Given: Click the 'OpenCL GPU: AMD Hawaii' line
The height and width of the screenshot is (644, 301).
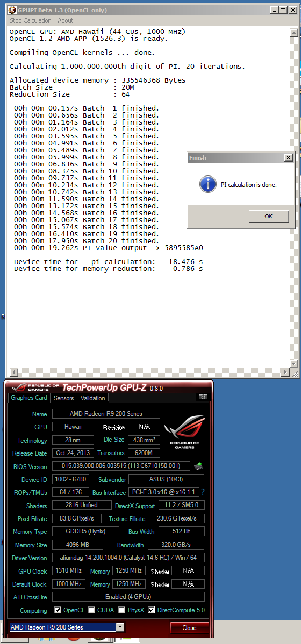Looking at the screenshot, I should 98,32.
